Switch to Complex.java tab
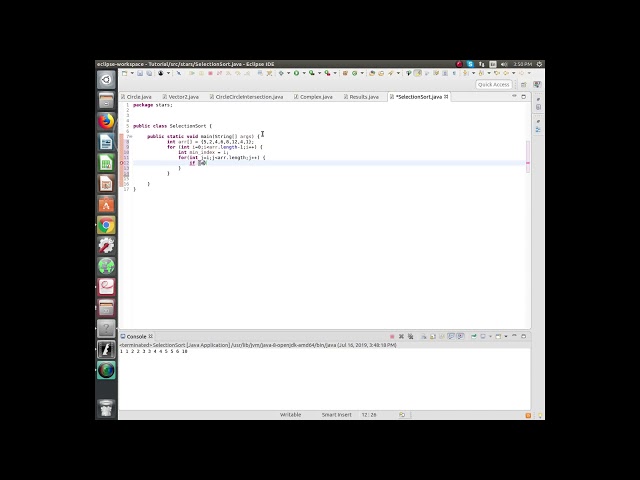This screenshot has width=640, height=480. tap(313, 97)
